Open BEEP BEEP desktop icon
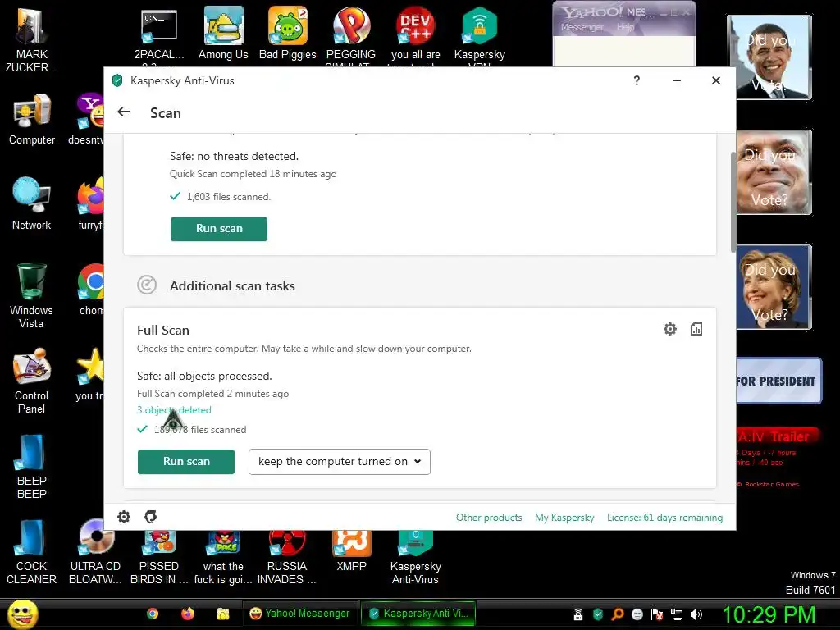This screenshot has height=630, width=840. tap(32, 466)
